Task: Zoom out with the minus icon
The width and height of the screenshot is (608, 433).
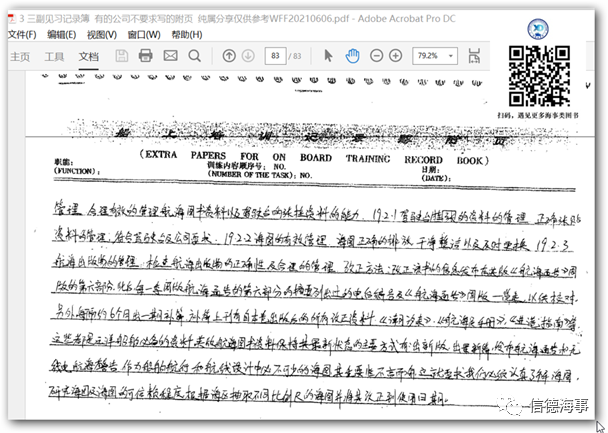Action: click(x=377, y=56)
